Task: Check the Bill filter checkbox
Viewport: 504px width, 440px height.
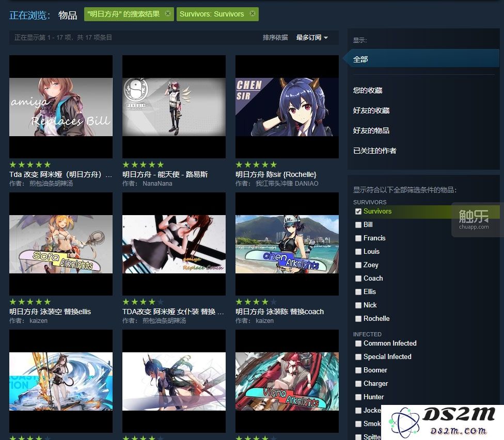Action: coord(358,225)
